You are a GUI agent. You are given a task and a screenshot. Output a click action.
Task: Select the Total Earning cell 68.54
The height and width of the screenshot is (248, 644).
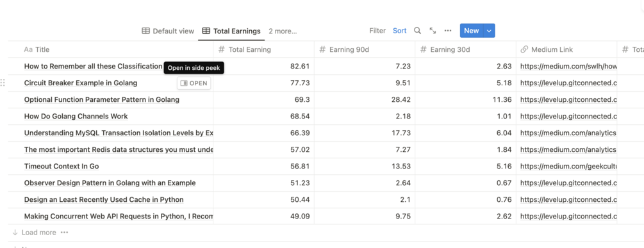tap(263, 116)
